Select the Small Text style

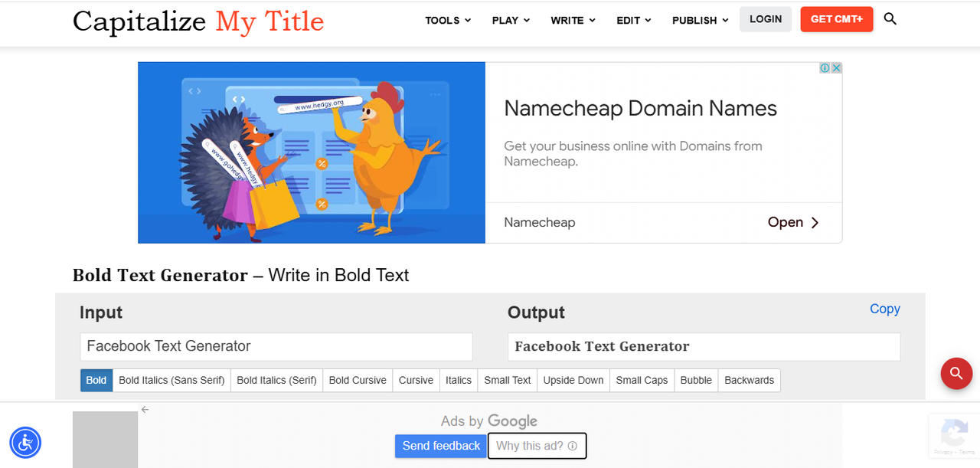(508, 380)
